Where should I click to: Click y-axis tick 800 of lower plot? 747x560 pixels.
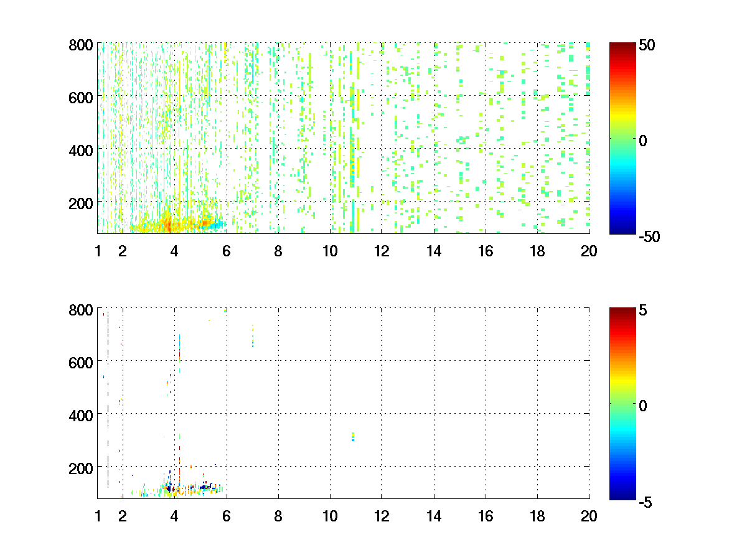coord(81,309)
